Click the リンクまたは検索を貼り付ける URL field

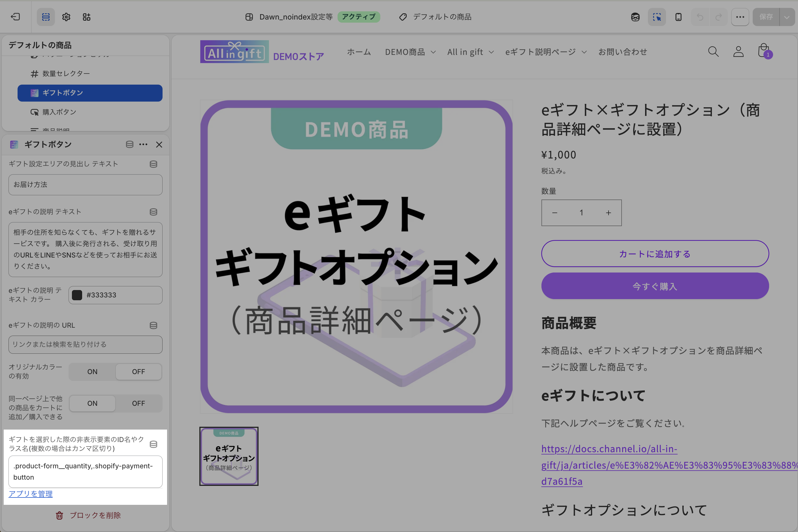86,345
